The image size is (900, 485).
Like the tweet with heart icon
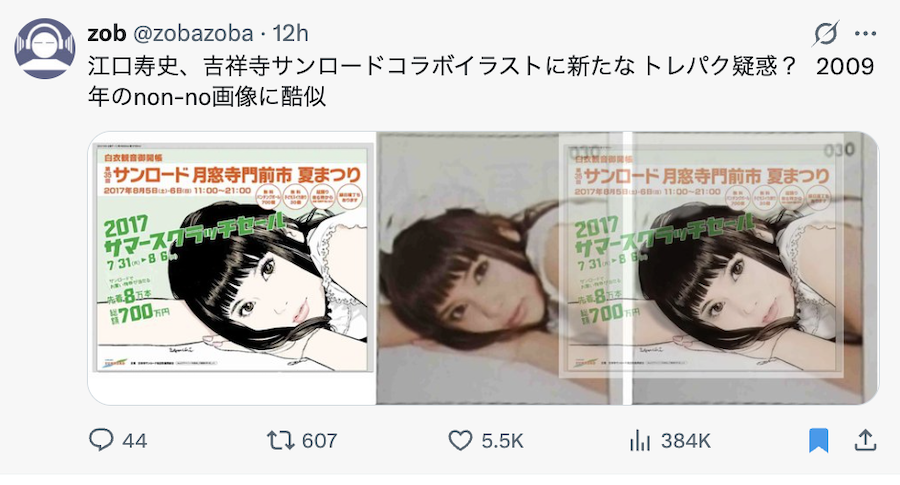click(x=460, y=440)
